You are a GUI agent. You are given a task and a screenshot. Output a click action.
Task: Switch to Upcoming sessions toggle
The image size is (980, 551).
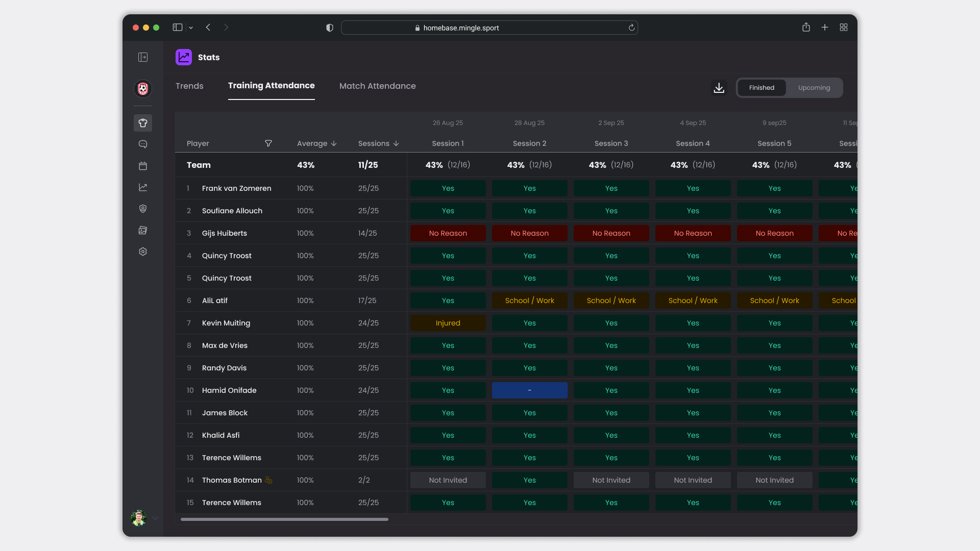point(814,88)
